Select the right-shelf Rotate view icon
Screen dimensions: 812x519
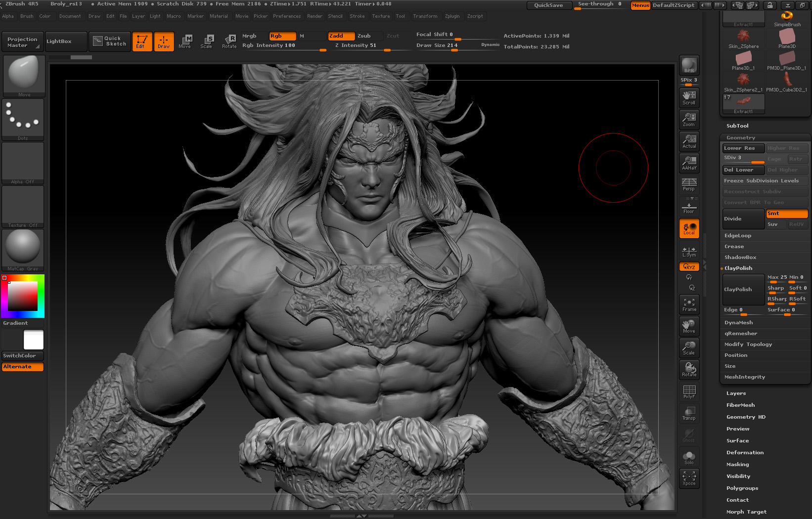[689, 370]
